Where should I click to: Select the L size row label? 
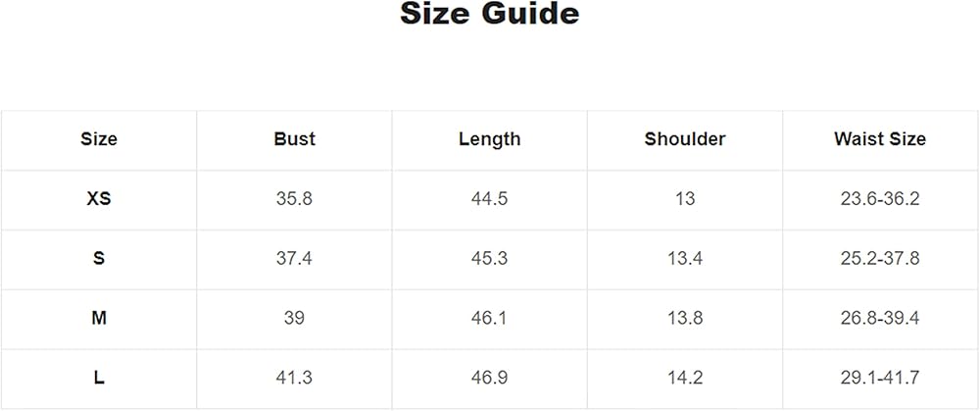point(99,379)
